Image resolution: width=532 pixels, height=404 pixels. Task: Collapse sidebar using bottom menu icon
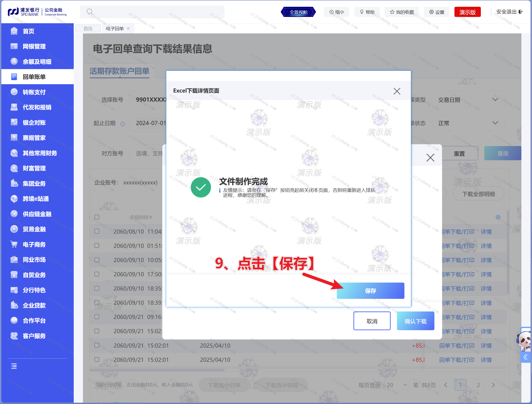(14, 366)
